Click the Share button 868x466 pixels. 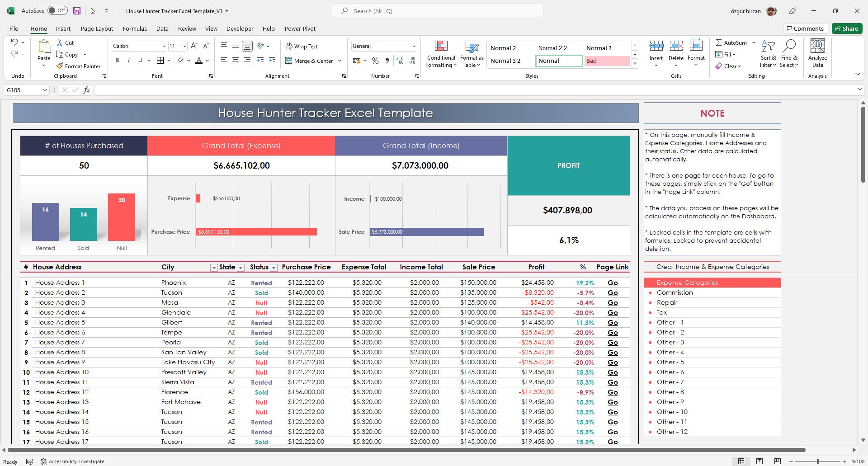point(847,28)
